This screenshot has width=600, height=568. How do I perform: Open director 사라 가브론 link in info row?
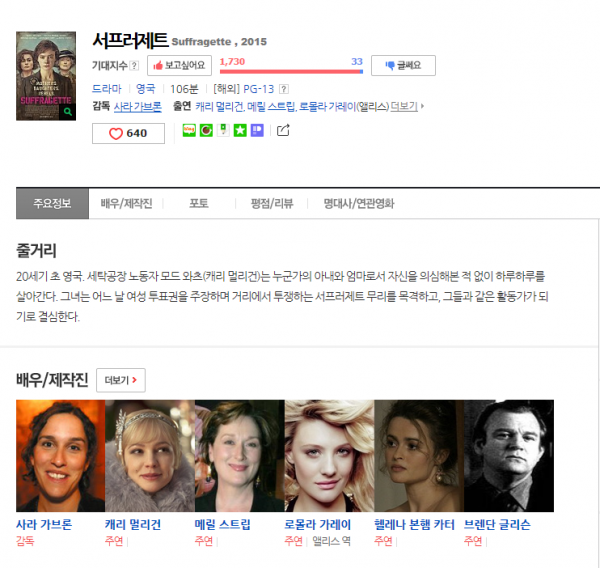click(137, 105)
